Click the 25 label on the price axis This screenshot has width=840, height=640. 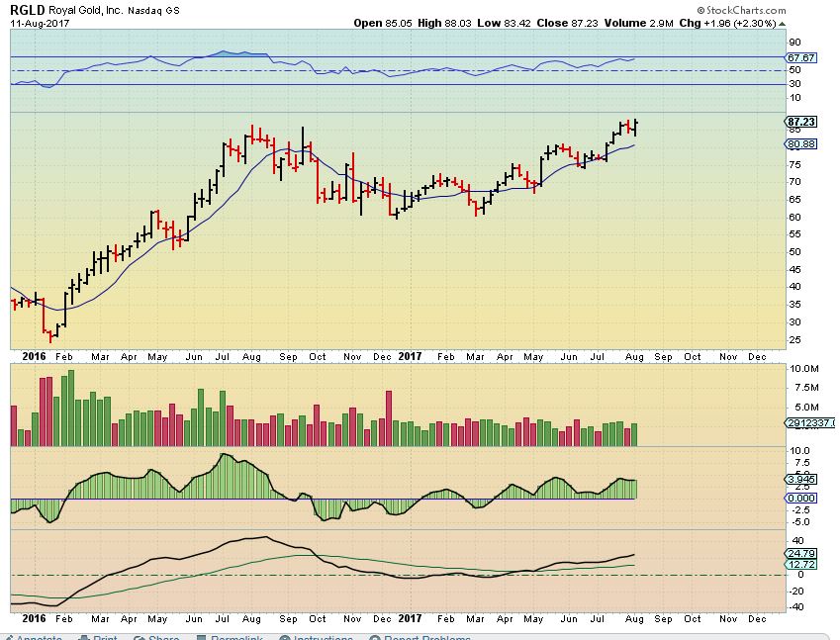pyautogui.click(x=795, y=340)
